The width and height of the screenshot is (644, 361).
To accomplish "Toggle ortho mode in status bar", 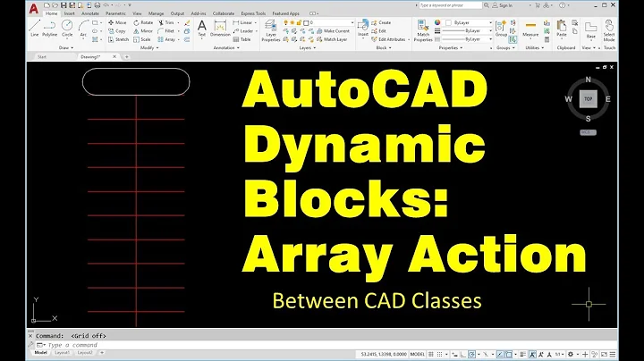I will click(463, 354).
